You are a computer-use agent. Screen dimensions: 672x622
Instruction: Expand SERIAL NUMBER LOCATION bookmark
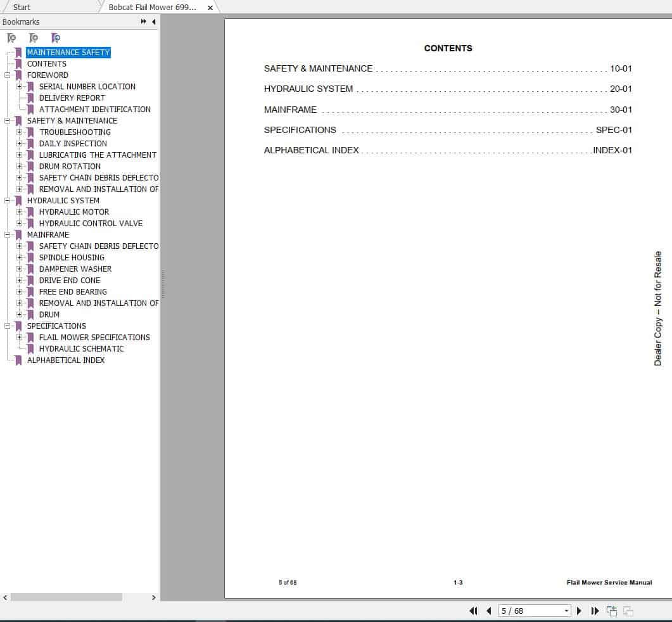point(19,86)
